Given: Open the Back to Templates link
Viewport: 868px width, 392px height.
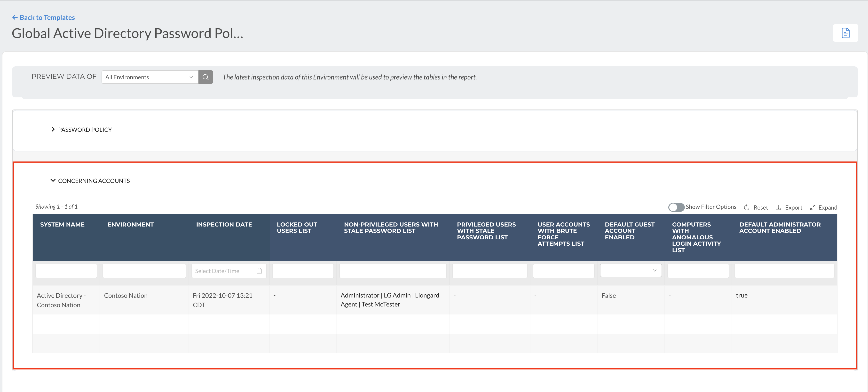Looking at the screenshot, I should (47, 17).
